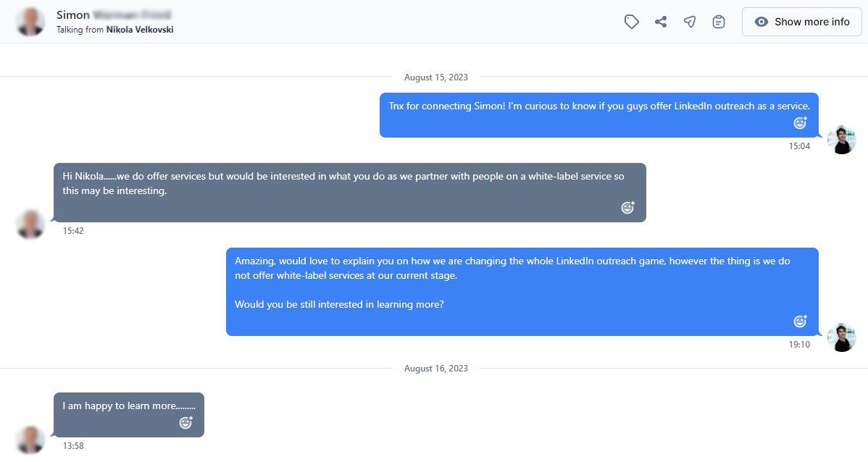
Task: Click Simon's avatar beside 13:58 message
Action: coord(30,440)
